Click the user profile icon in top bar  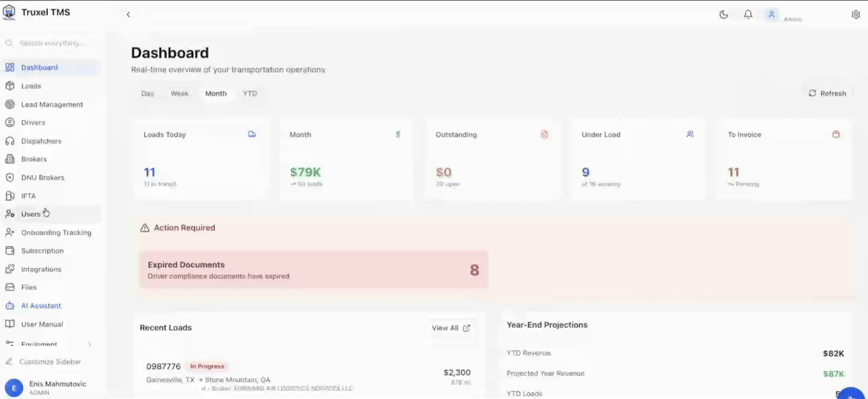[771, 14]
